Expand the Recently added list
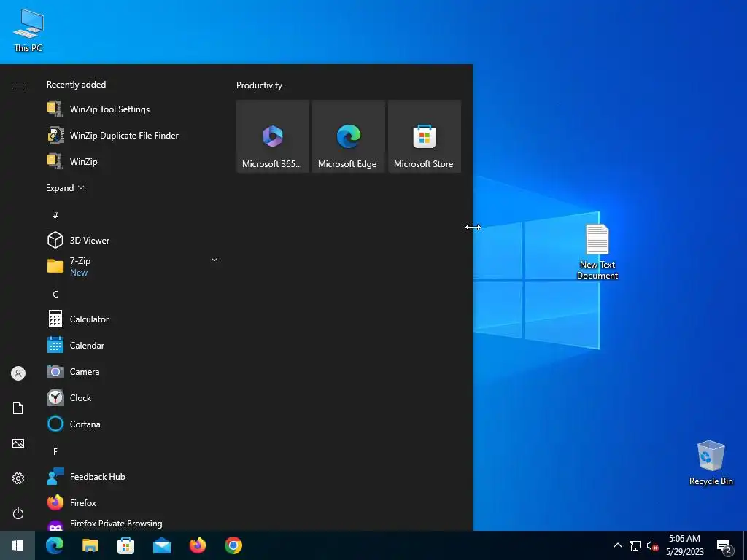This screenshot has width=747, height=560. click(65, 187)
